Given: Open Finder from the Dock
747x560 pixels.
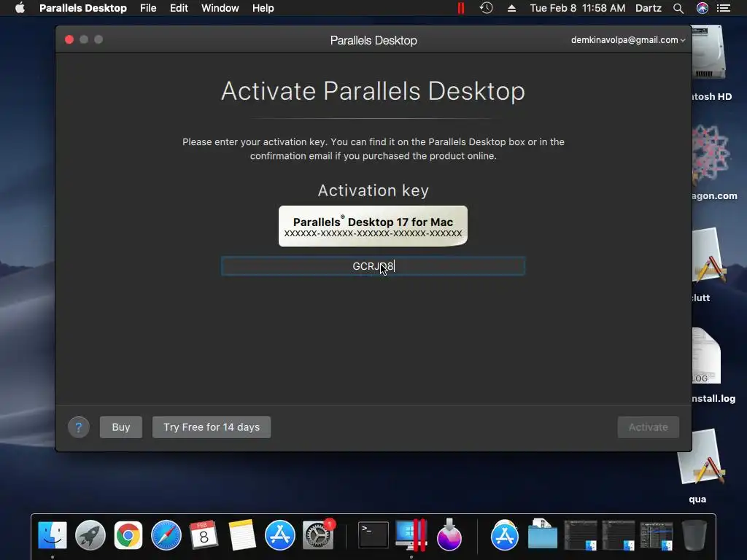Looking at the screenshot, I should pyautogui.click(x=53, y=535).
